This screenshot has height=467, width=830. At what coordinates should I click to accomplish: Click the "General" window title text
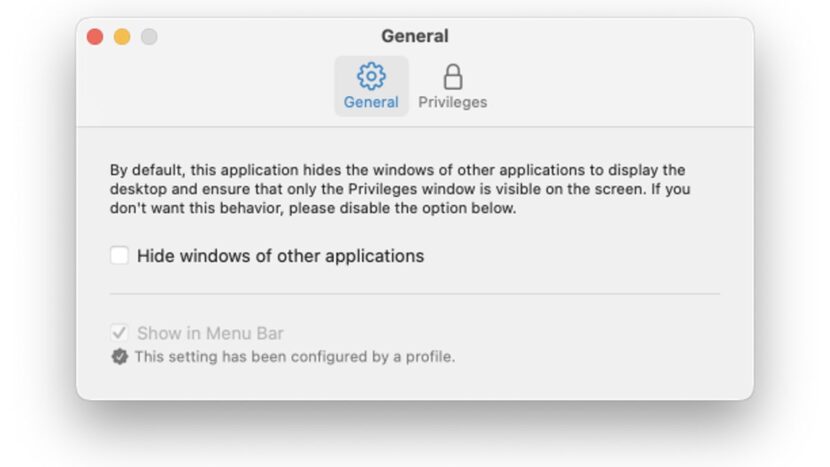(x=414, y=37)
